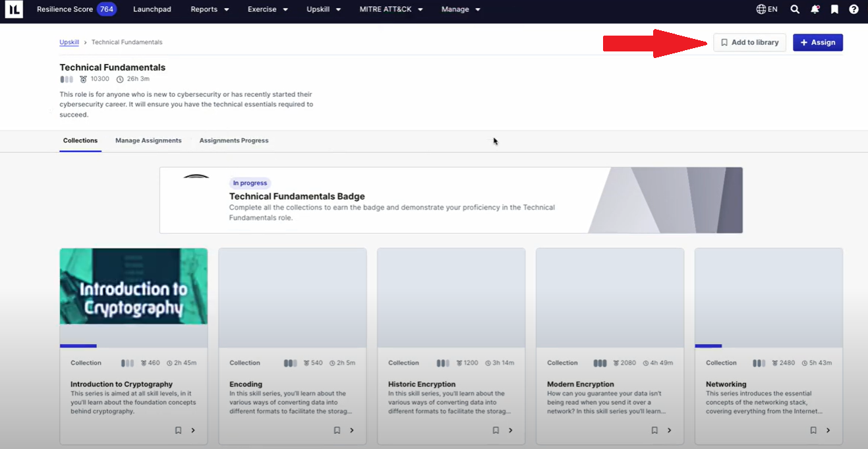The height and width of the screenshot is (449, 868).
Task: Click the Add to library button
Action: (x=749, y=42)
